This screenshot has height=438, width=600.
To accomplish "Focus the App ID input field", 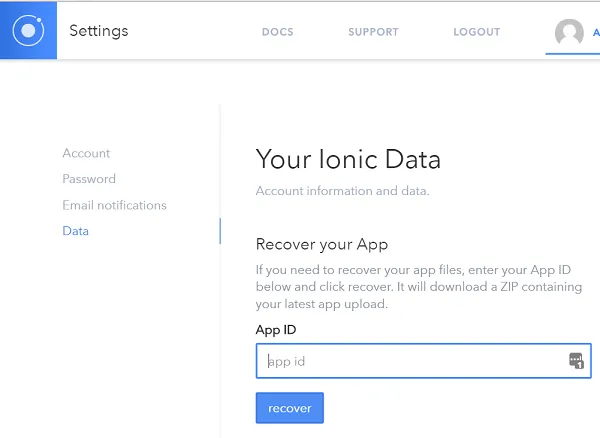I will pos(410,361).
